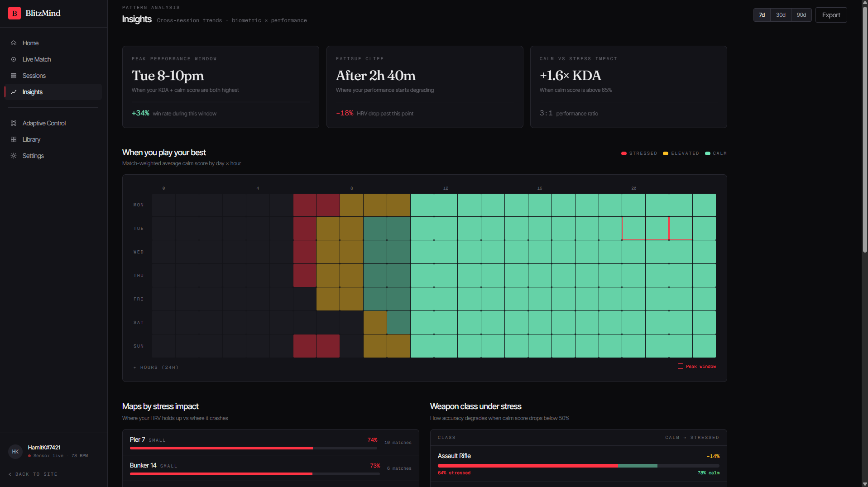
Task: Click the Pier 7 map row title
Action: pyautogui.click(x=138, y=439)
